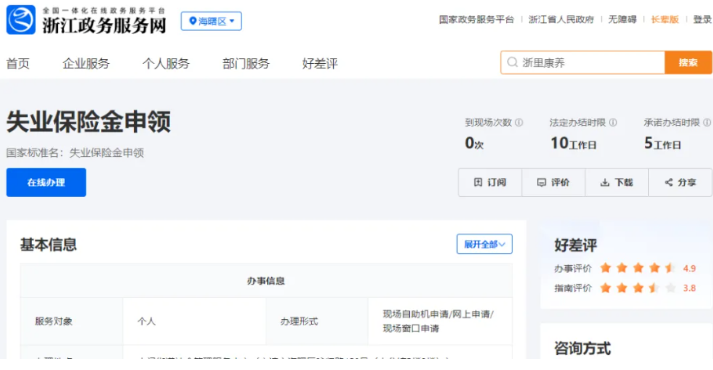713x370 pixels.
Task: Switch to 长辈版 elder mode
Action: (x=665, y=19)
